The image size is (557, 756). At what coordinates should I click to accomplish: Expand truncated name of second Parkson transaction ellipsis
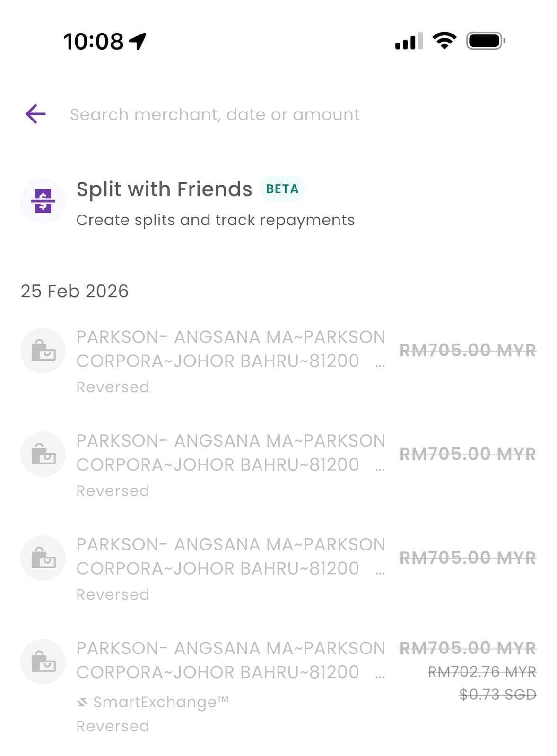click(380, 469)
